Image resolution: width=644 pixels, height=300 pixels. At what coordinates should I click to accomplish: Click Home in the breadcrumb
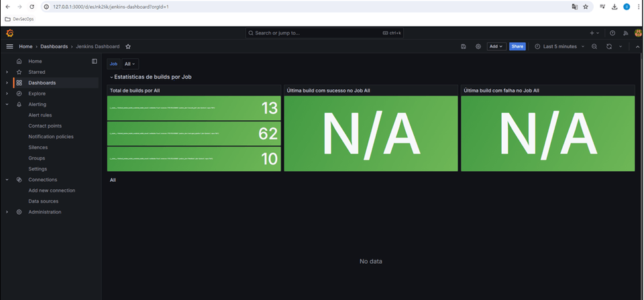click(x=25, y=46)
